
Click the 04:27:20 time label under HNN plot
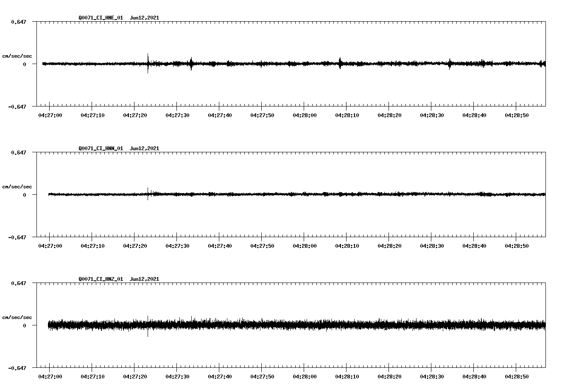pos(135,246)
